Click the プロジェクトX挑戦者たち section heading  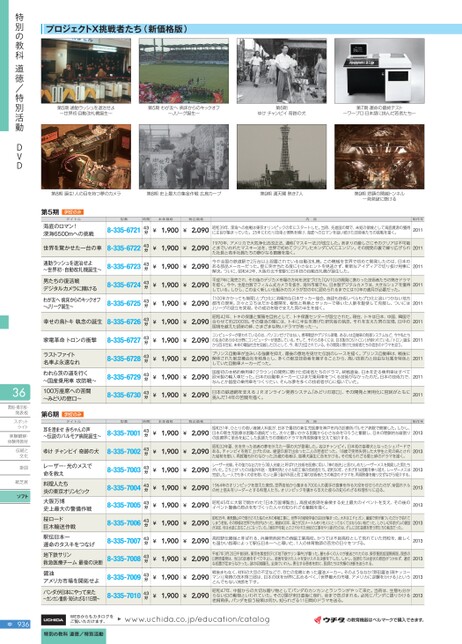(x=117, y=29)
